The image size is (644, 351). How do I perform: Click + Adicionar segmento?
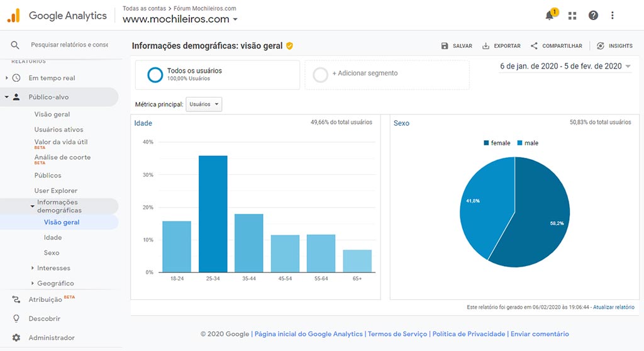tap(365, 73)
